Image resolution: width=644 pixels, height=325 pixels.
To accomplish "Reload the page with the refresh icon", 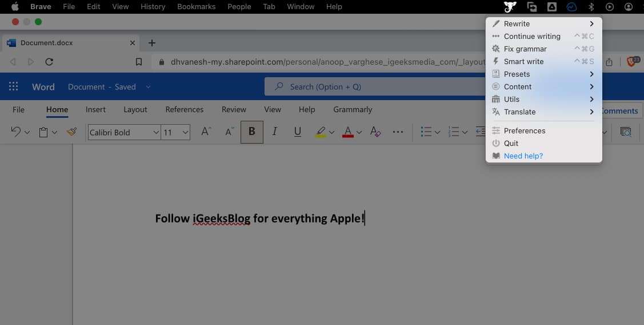I will [x=49, y=62].
